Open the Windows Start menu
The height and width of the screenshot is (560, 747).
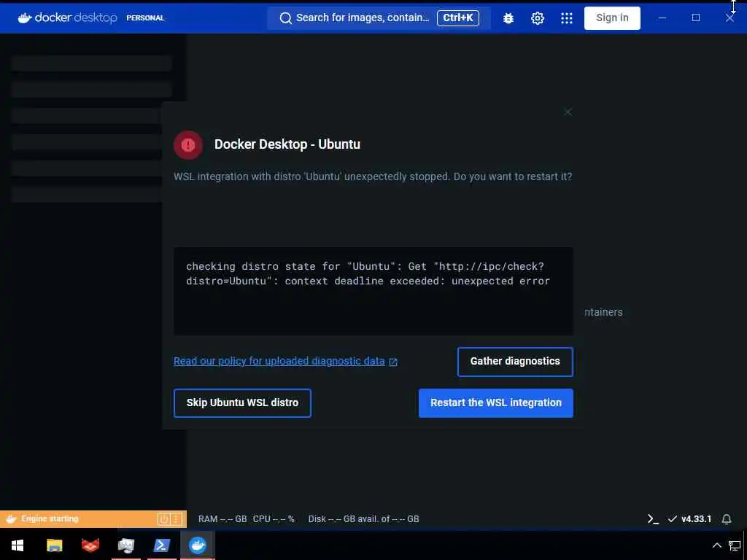pos(18,545)
